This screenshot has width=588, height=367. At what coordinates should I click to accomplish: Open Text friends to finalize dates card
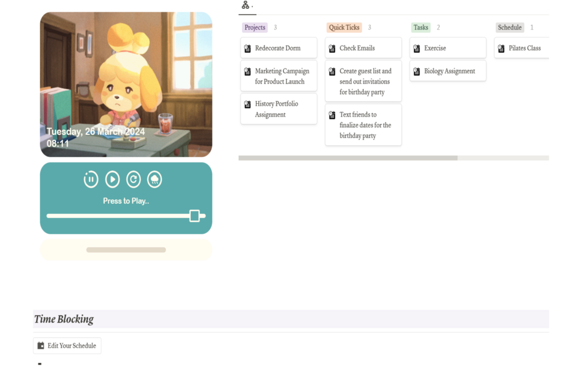coord(363,124)
